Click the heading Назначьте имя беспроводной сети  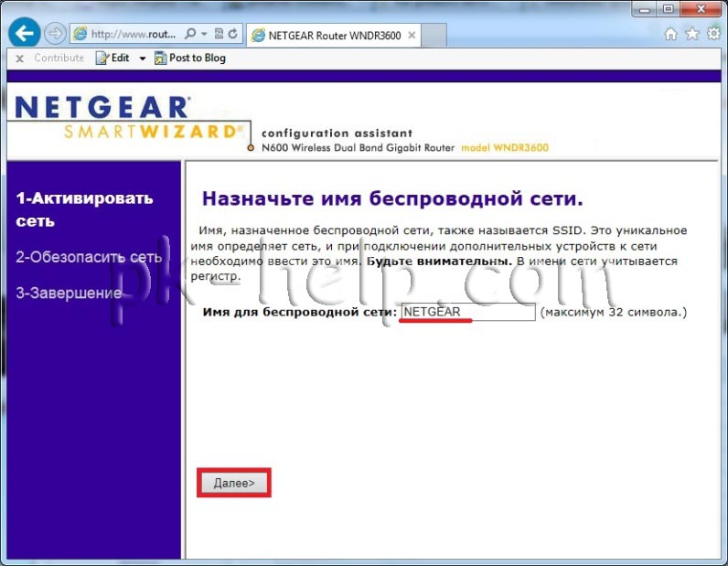click(x=392, y=198)
